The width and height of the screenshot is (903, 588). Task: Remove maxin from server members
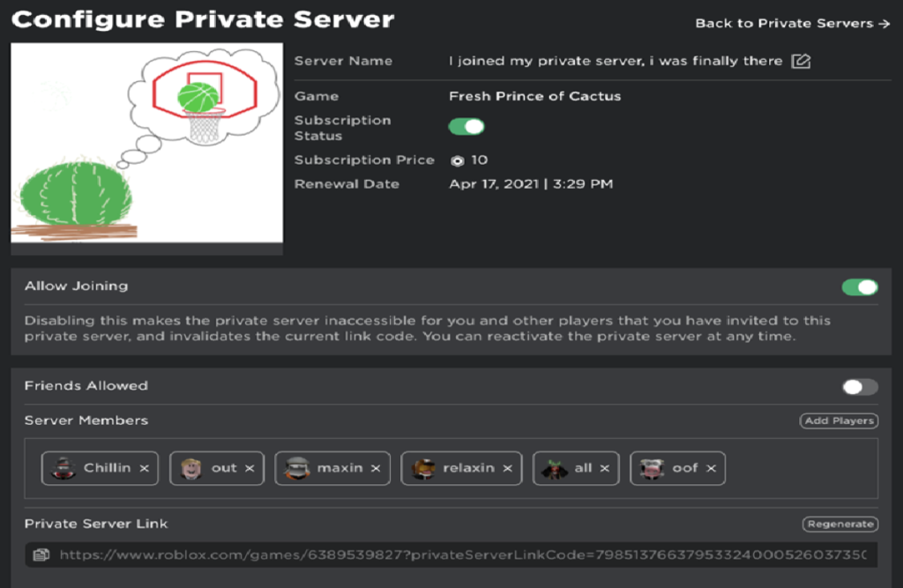coord(376,468)
